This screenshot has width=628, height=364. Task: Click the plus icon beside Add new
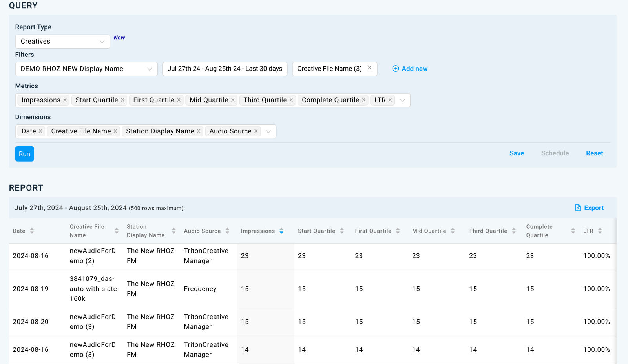(396, 69)
